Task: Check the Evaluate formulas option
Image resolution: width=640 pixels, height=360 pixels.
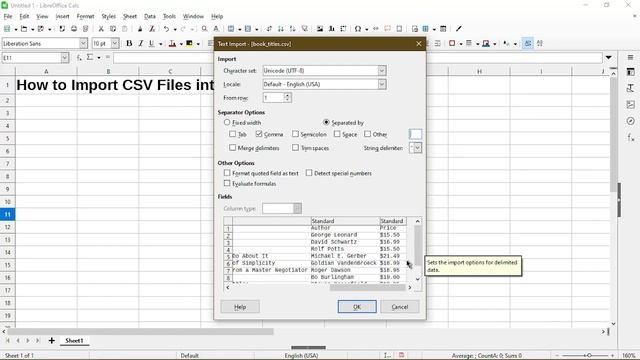Action: pos(227,183)
